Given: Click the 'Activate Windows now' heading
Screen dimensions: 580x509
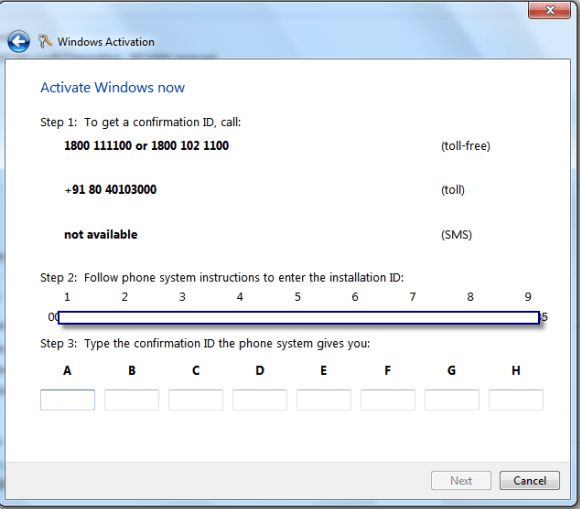Looking at the screenshot, I should tap(112, 88).
